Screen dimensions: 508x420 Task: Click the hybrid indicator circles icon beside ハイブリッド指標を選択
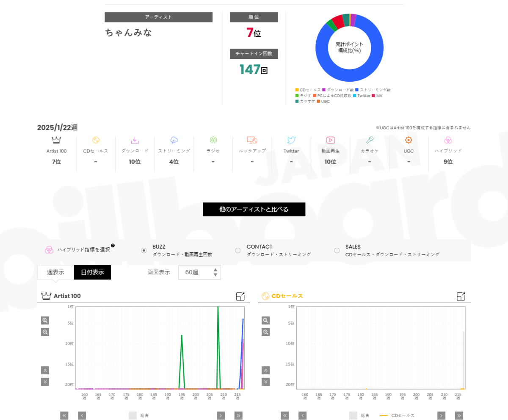click(x=49, y=250)
